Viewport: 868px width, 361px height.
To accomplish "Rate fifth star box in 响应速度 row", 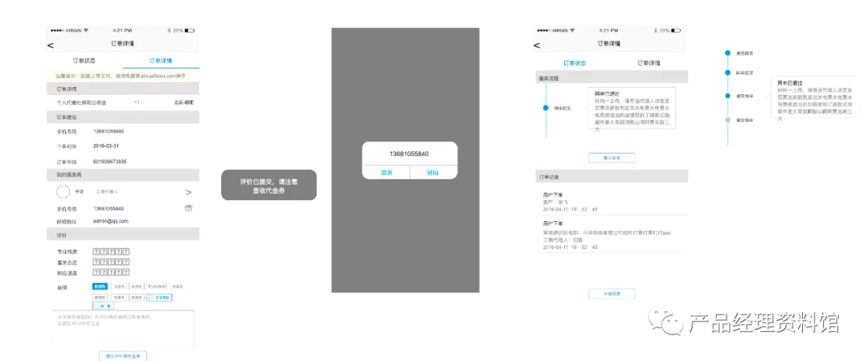I will click(126, 272).
